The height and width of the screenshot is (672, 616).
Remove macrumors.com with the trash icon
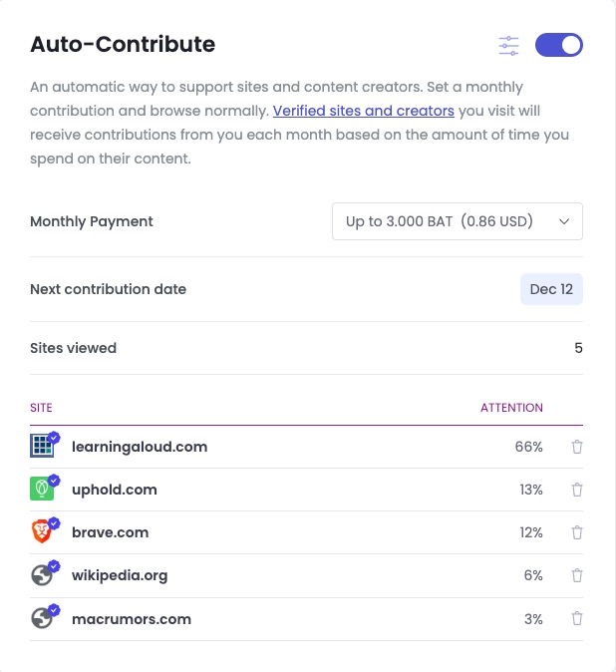577,618
